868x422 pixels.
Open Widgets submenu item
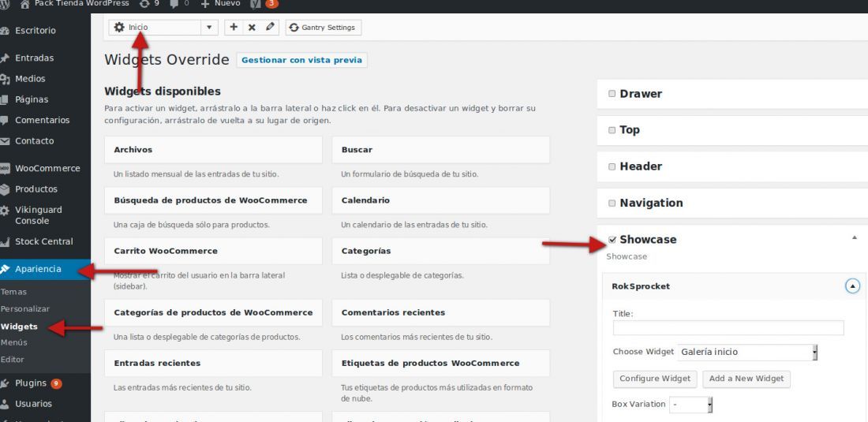pos(19,327)
